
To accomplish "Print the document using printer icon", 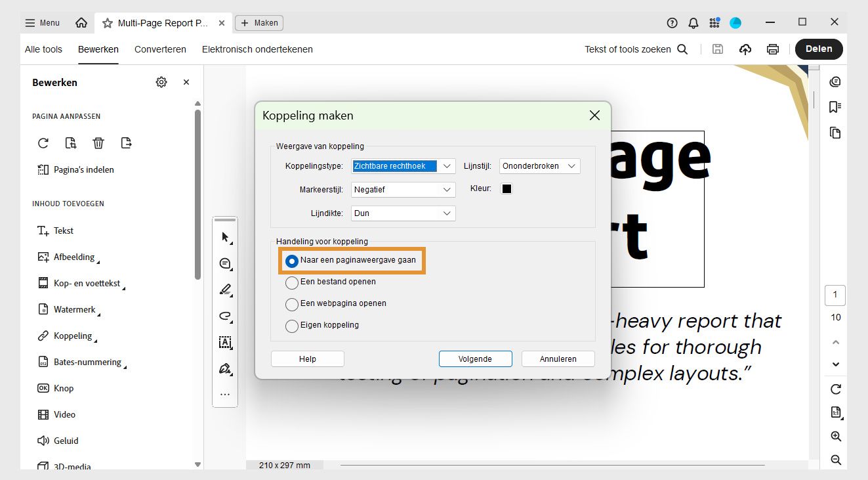I will [x=773, y=49].
